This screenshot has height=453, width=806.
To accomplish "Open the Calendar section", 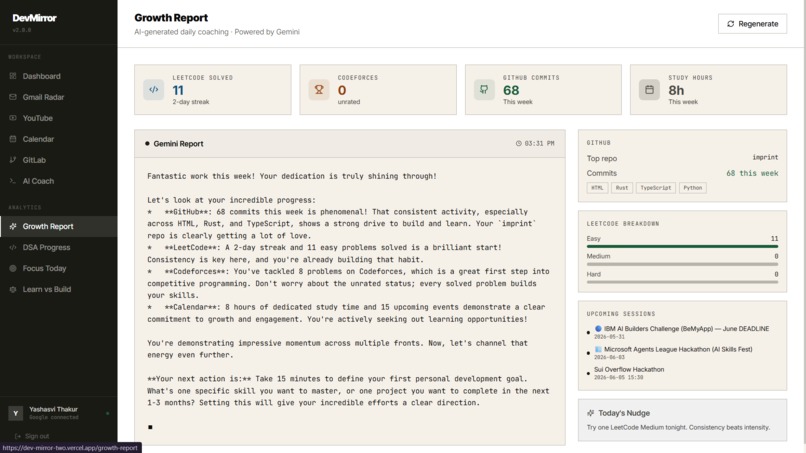I will pos(59,139).
